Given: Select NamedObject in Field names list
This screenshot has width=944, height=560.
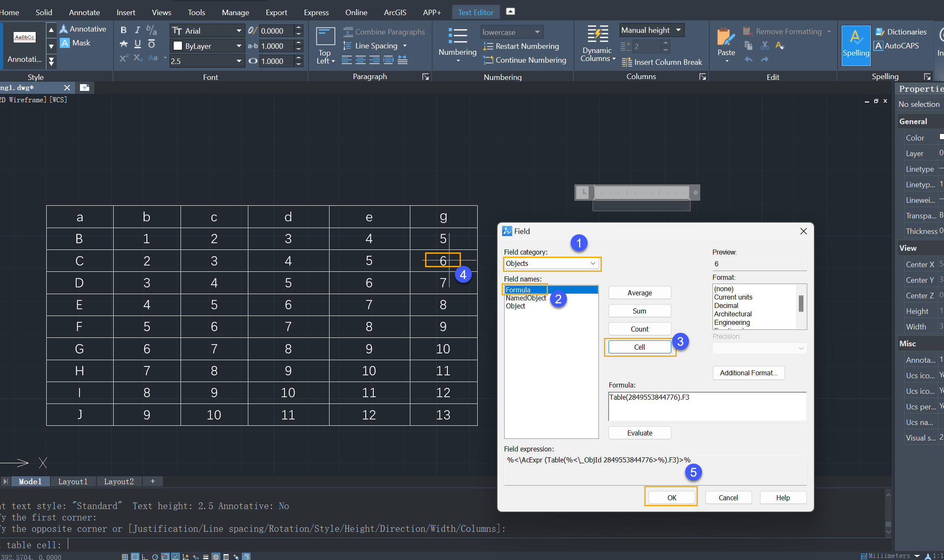Looking at the screenshot, I should pos(526,298).
